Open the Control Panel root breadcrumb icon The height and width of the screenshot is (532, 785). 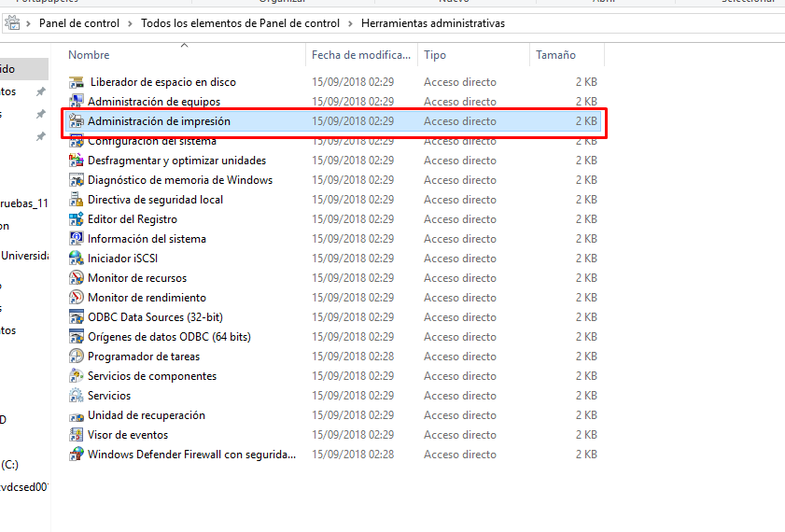13,23
